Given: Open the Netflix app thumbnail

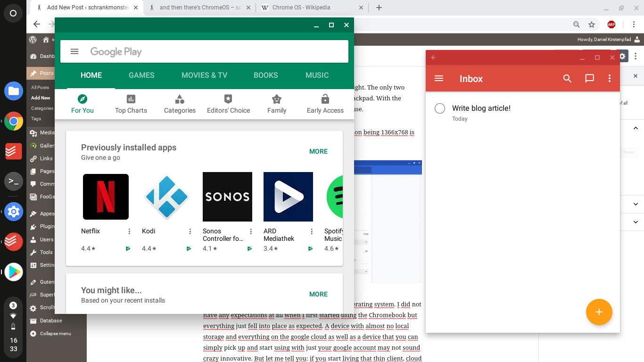Looking at the screenshot, I should 106,197.
